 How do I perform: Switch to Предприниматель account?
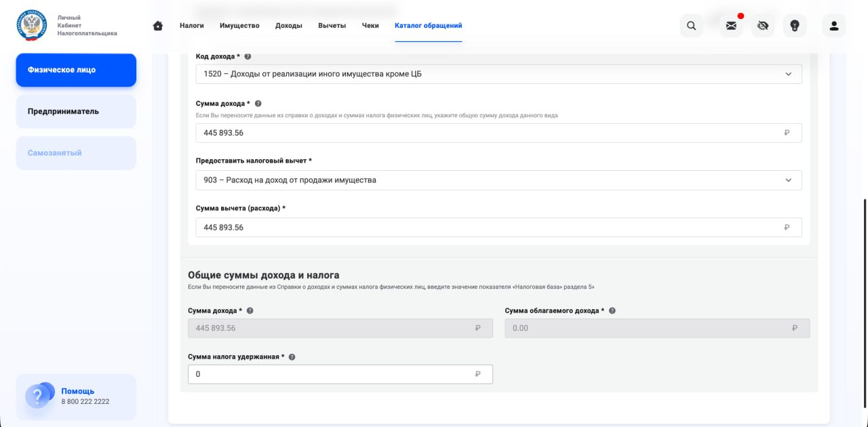coord(76,111)
